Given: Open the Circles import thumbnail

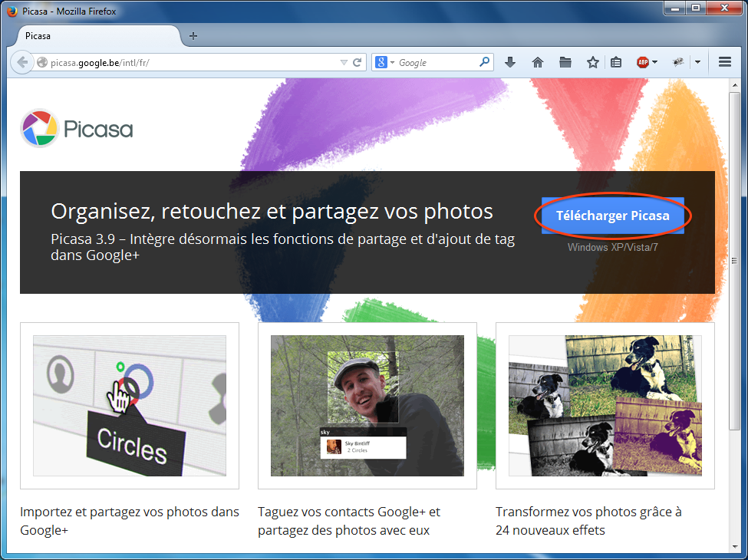Looking at the screenshot, I should (x=130, y=406).
